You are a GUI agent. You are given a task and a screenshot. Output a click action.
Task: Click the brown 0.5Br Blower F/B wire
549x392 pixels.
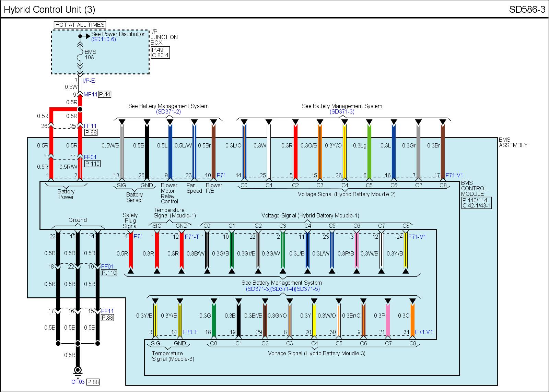pyautogui.click(x=213, y=151)
